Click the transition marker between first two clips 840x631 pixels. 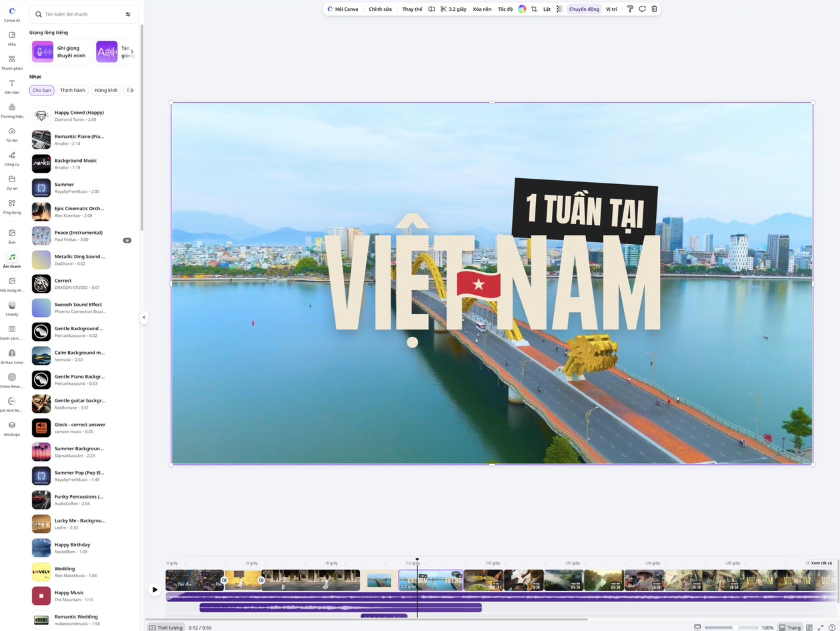pos(224,580)
